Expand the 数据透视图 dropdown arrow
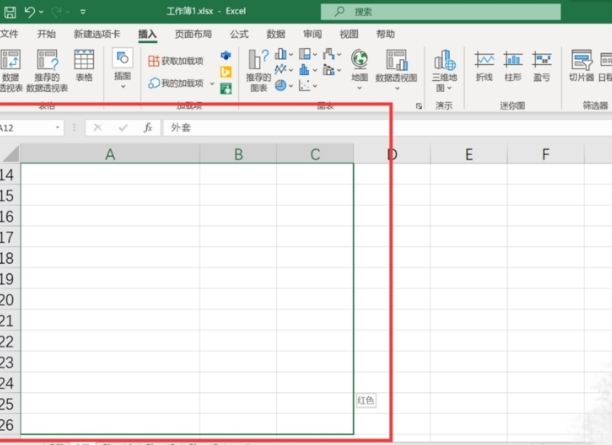 point(397,89)
